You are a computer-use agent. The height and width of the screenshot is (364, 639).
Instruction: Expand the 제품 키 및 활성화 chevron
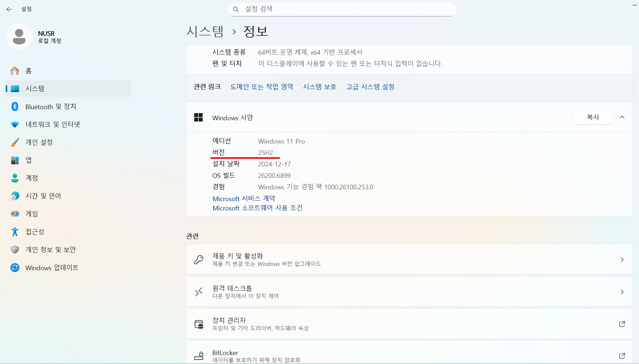[622, 259]
